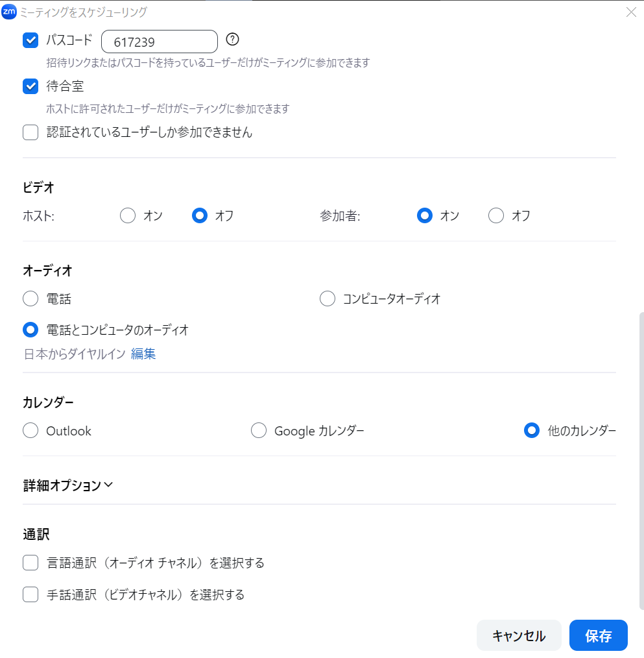The image size is (644, 658).
Task: Click the カレンダー section heading
Action: [x=48, y=402]
